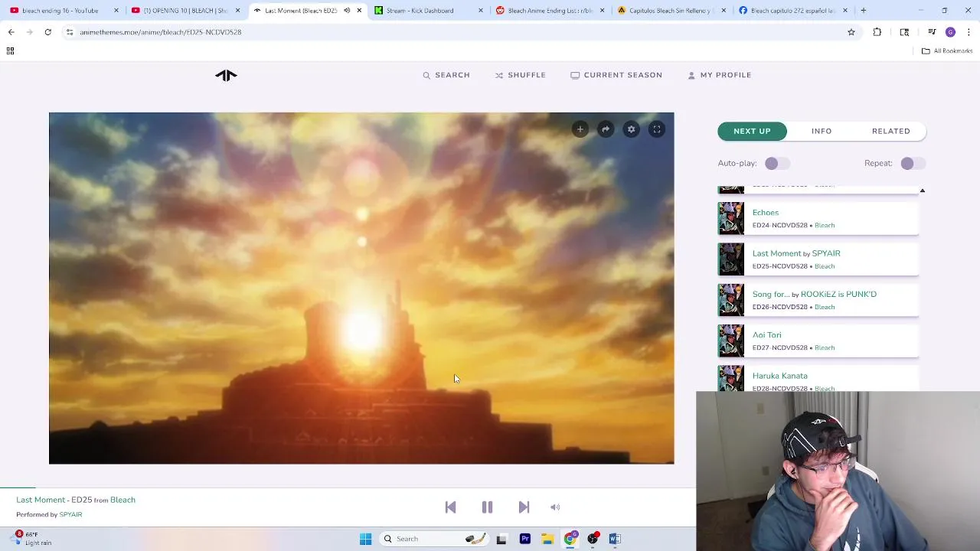Click the share arrow icon on the video
The width and height of the screenshot is (980, 551).
click(x=606, y=129)
